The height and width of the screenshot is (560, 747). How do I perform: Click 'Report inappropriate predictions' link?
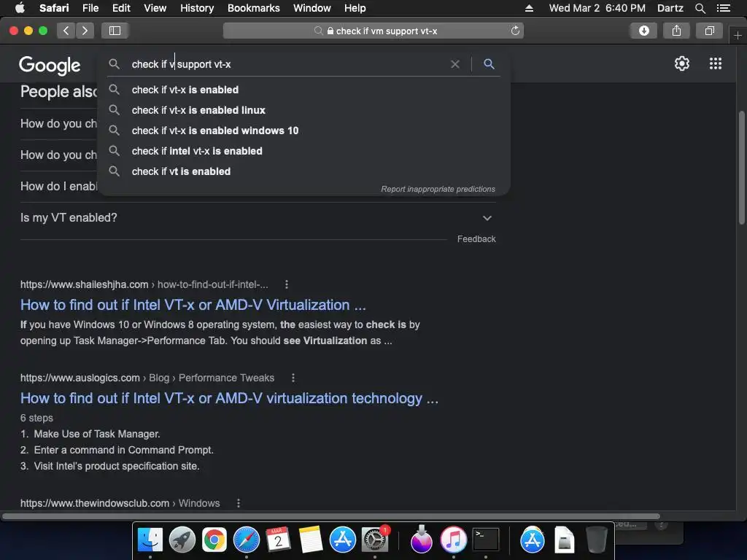[438, 189]
